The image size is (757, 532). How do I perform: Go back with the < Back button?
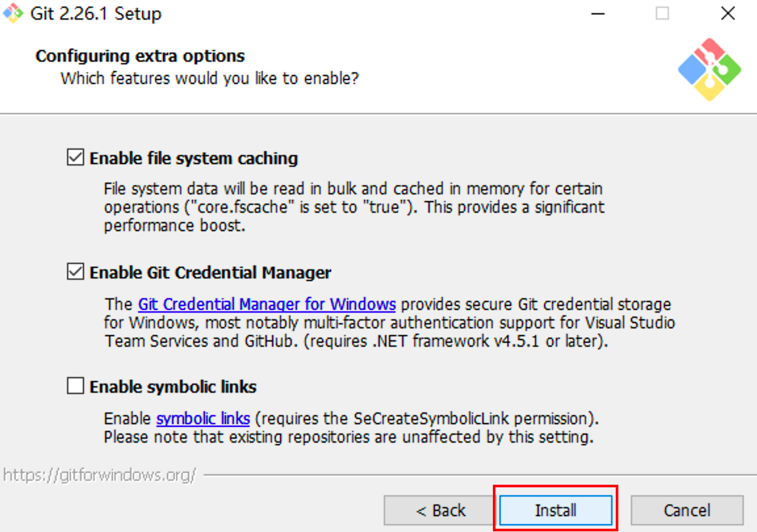(440, 510)
